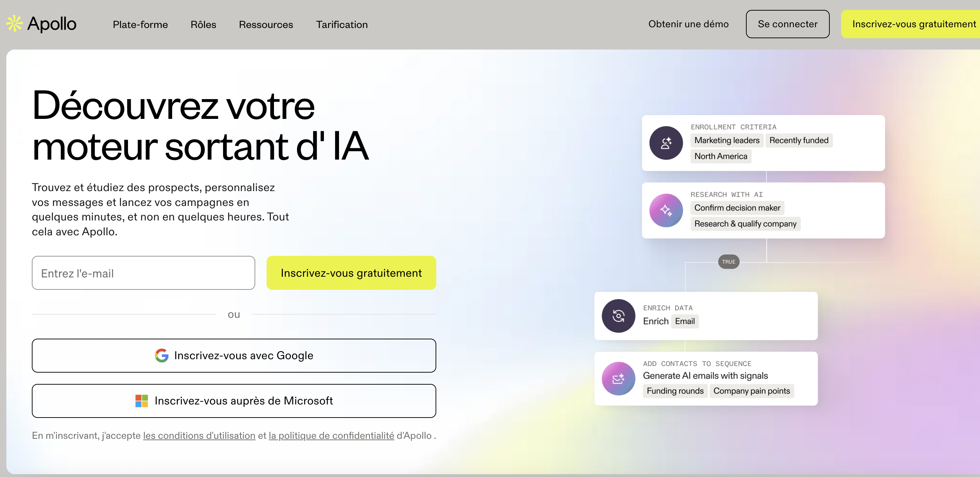Click the Apollo starburst logo icon

click(14, 24)
